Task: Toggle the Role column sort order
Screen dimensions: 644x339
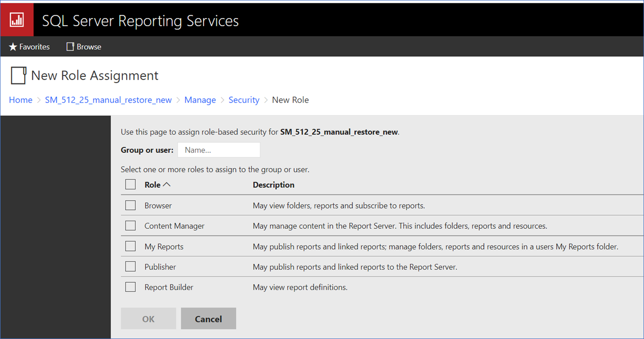Action: pos(156,184)
